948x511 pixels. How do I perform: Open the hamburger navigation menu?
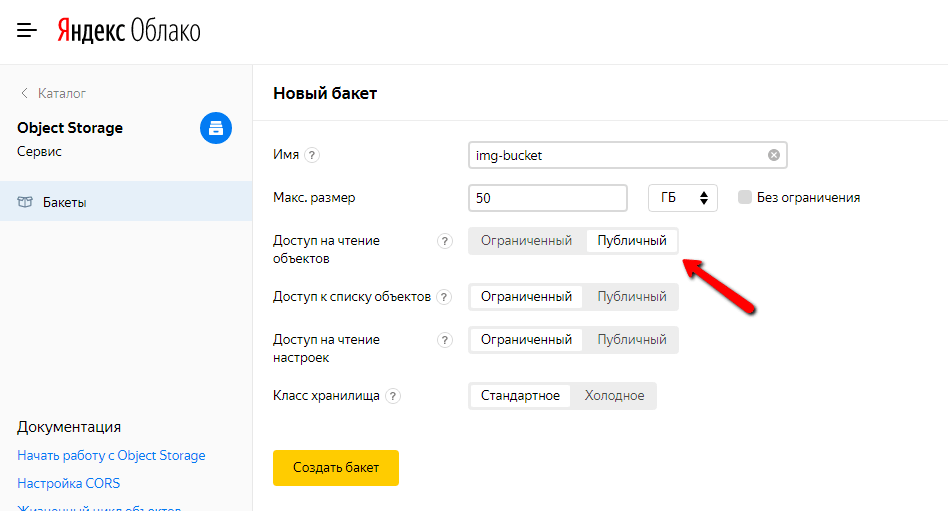[27, 31]
